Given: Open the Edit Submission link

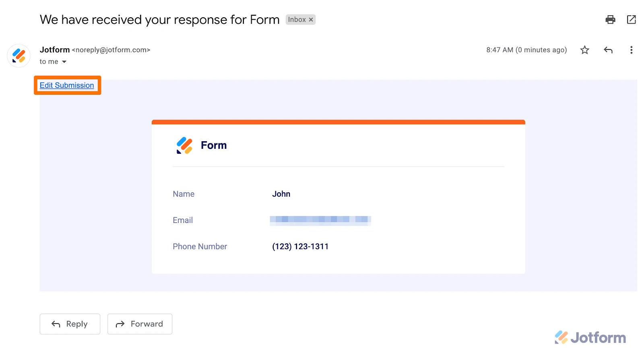Looking at the screenshot, I should pos(67,85).
